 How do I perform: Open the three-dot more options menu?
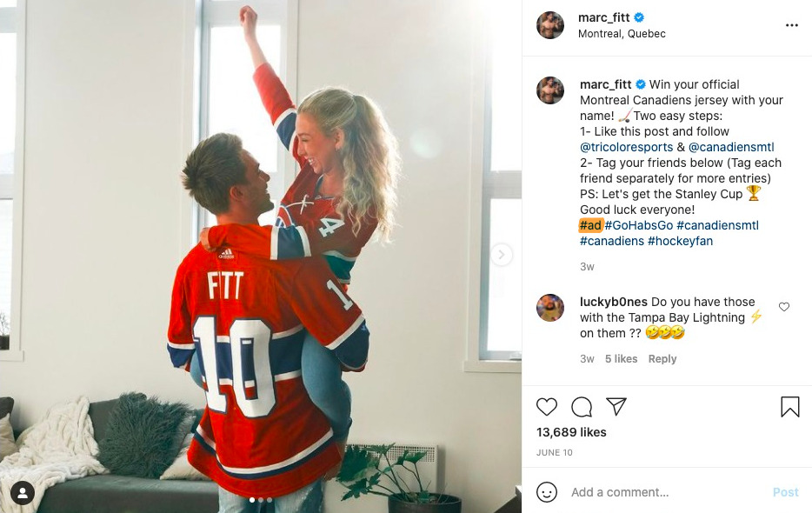pos(791,25)
